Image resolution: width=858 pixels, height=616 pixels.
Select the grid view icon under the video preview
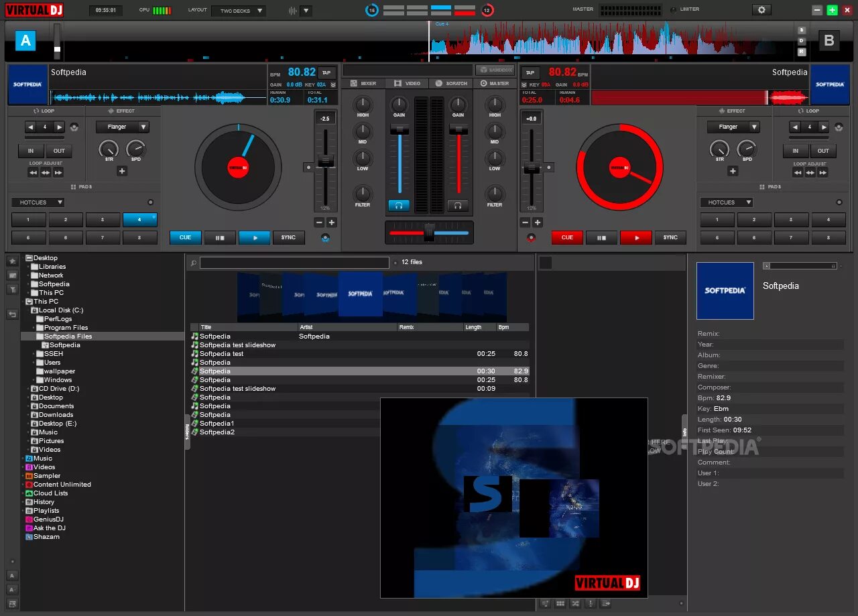pyautogui.click(x=560, y=603)
